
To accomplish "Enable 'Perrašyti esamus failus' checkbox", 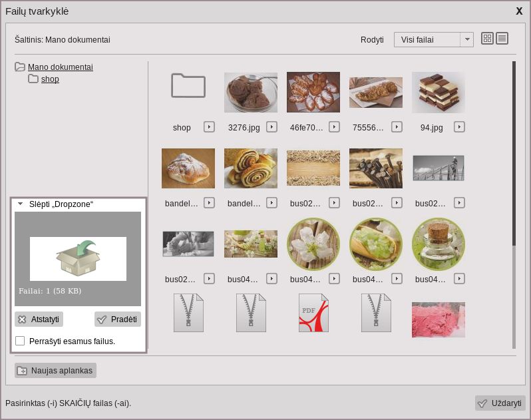I will point(20,341).
